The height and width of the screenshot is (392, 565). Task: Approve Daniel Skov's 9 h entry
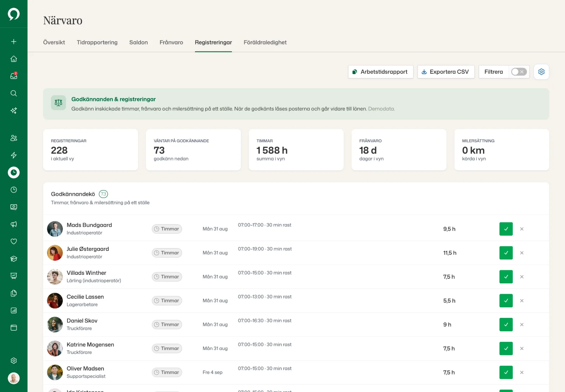click(506, 325)
